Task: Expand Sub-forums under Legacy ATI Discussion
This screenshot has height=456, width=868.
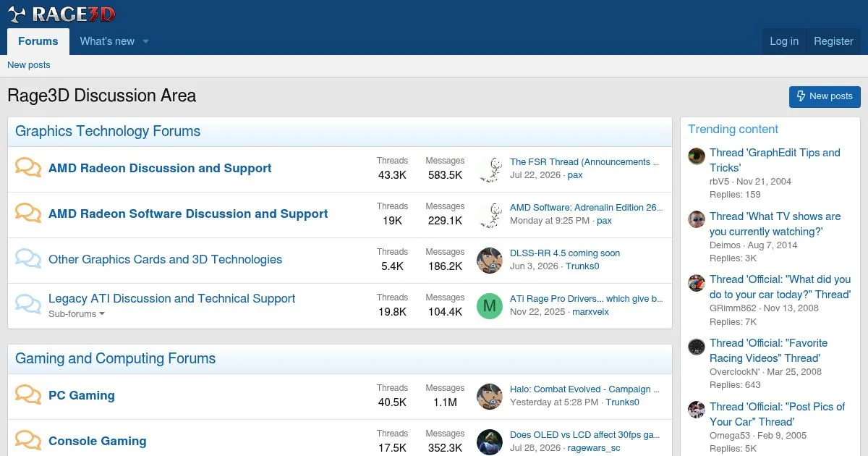Action: click(77, 314)
